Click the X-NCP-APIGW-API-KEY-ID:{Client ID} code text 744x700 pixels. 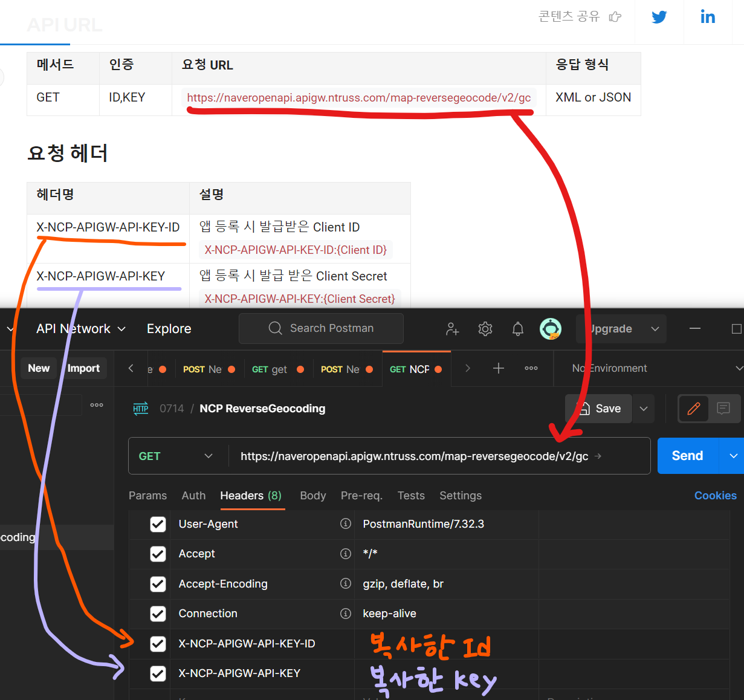point(296,250)
